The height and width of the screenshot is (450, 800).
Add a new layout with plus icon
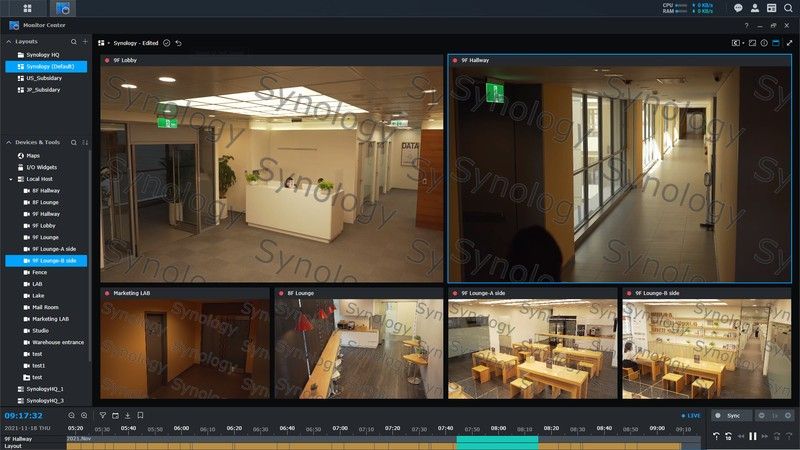click(x=85, y=41)
